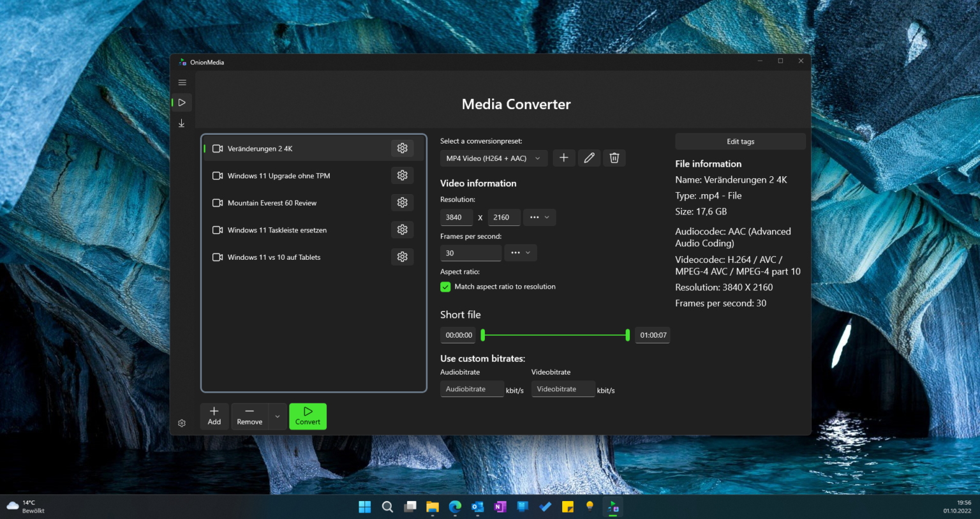Minimize the OnionMedia window
Screen dimensions: 980x519
click(x=760, y=61)
